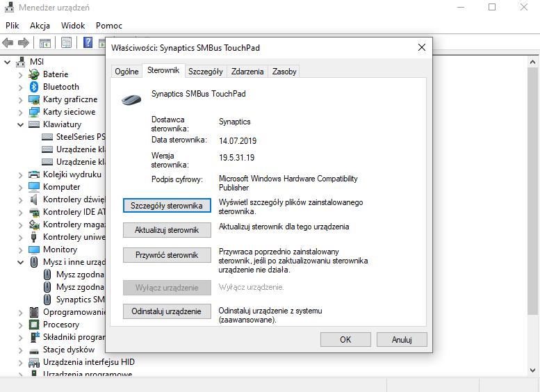This screenshot has width=540, height=392.
Task: Click the Komputer monitor icon
Action: (34, 187)
